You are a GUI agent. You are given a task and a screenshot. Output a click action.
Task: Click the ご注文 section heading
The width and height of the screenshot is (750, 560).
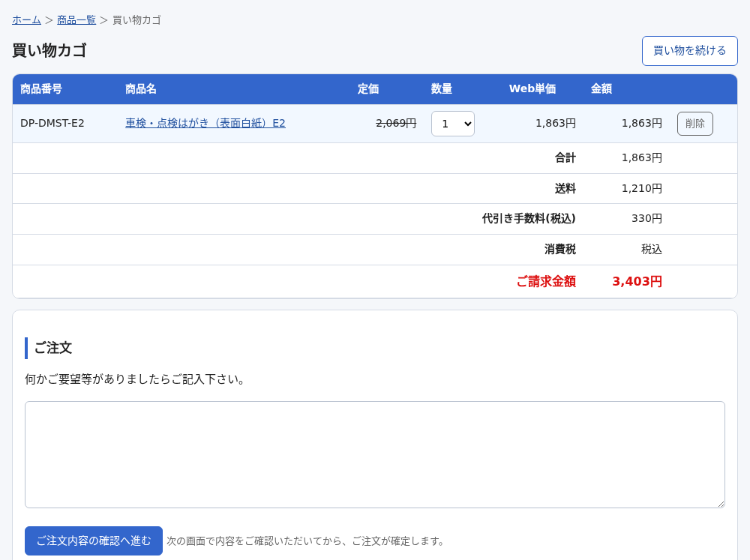pyautogui.click(x=53, y=348)
